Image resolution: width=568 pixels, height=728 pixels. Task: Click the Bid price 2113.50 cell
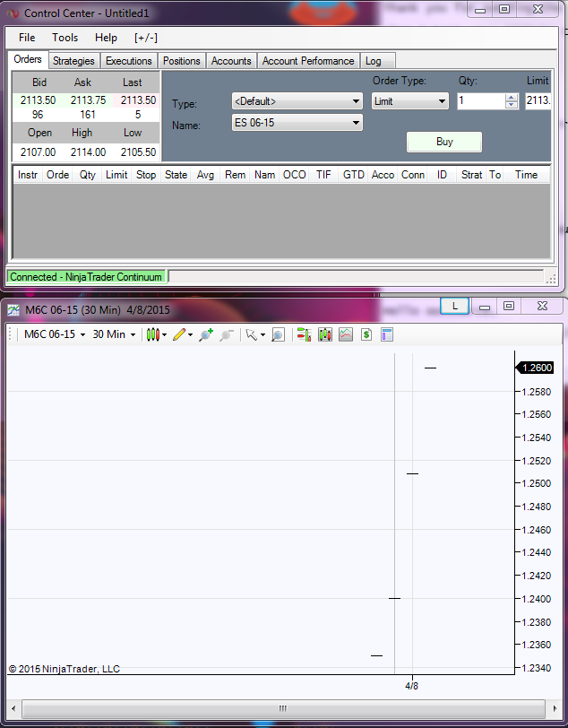click(38, 100)
